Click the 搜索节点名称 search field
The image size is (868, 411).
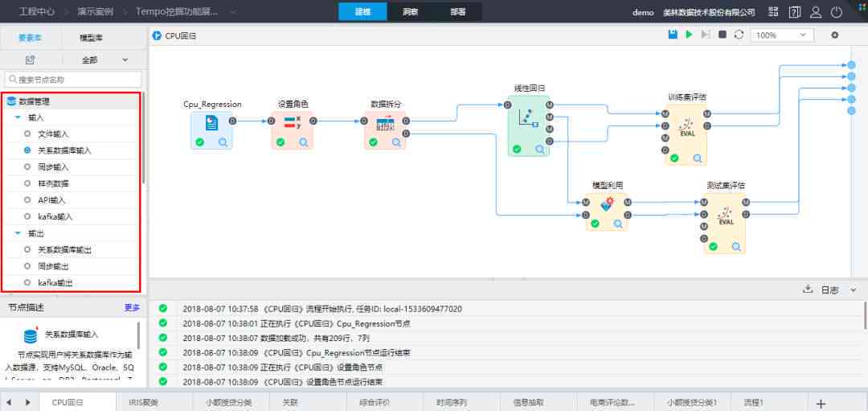click(x=73, y=80)
